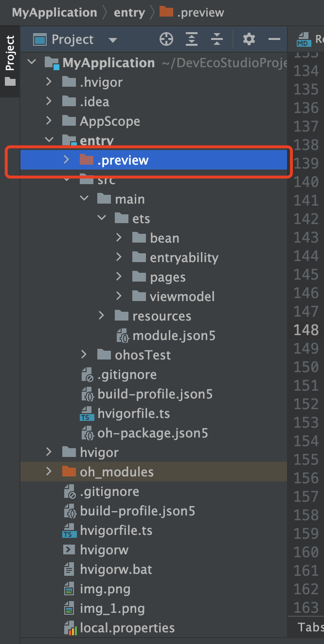Click the Collapse All toolbar icon
Screen dimensions: 324x644
(x=217, y=39)
